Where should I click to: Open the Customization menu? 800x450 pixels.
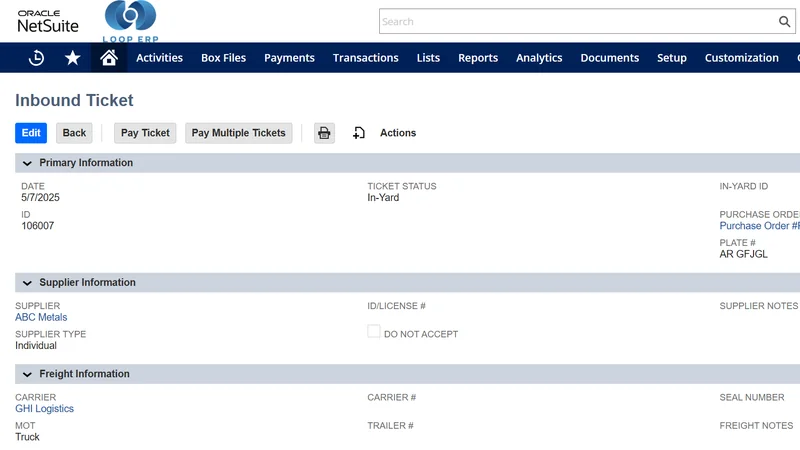pyautogui.click(x=742, y=58)
